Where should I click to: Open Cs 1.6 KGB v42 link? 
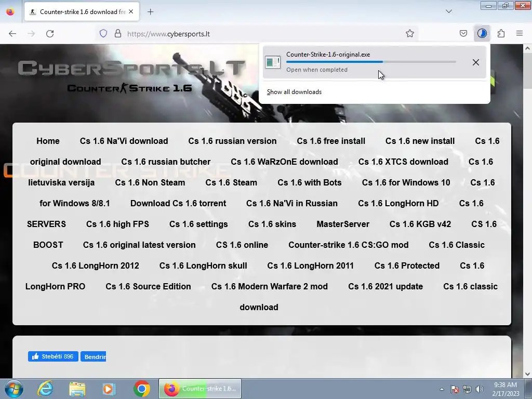pos(420,224)
